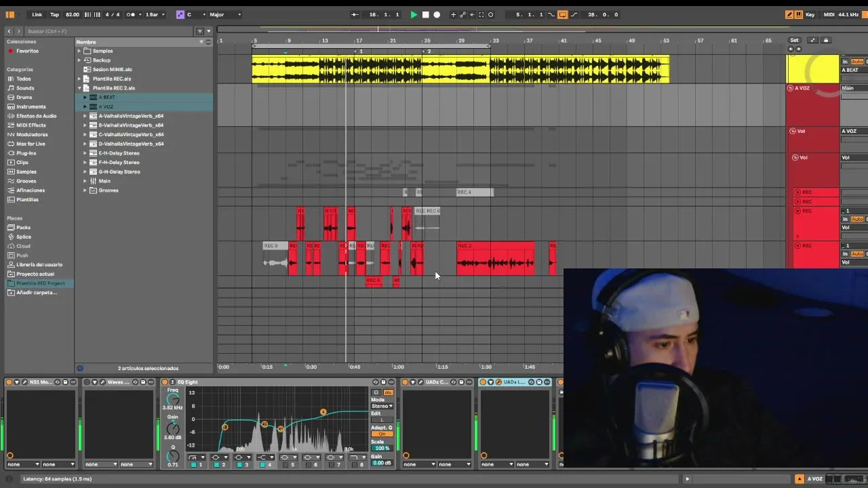Open MIDI map mode
The width and height of the screenshot is (868, 488).
click(828, 14)
